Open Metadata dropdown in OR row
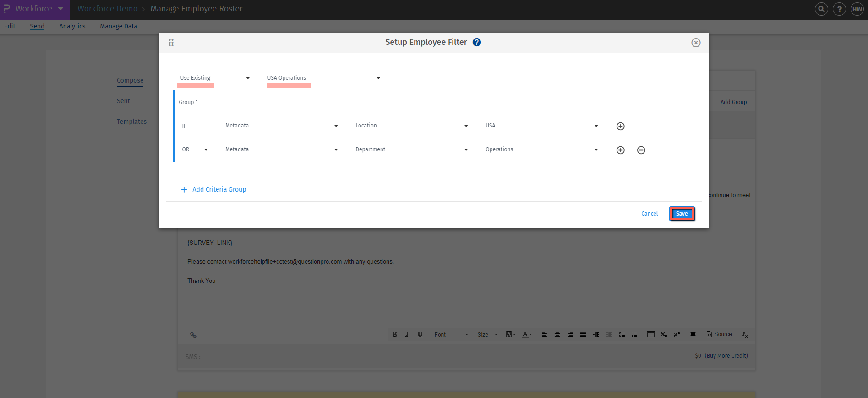 (x=282, y=149)
